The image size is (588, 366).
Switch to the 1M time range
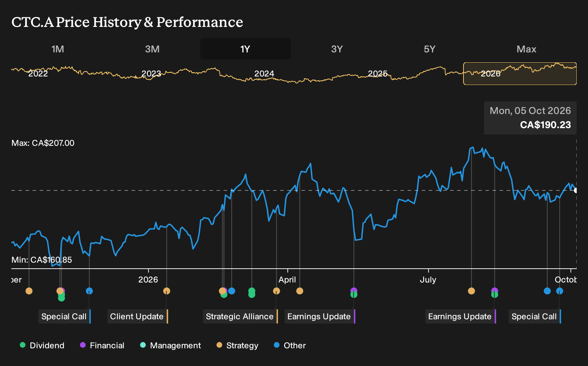pos(58,49)
